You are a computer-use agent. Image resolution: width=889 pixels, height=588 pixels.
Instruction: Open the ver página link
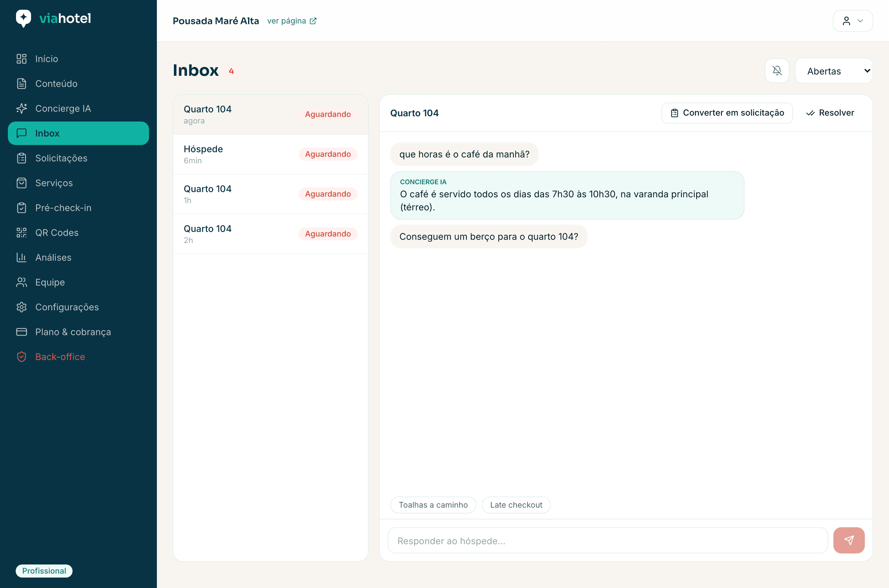point(292,21)
